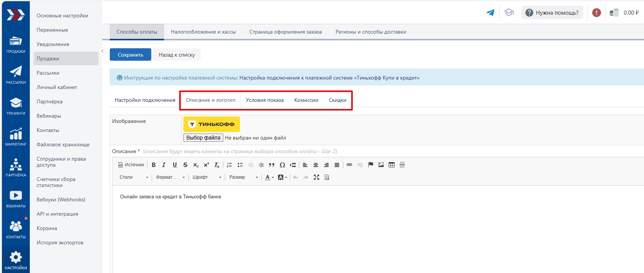Open Контакты section in main navigation

tap(16, 230)
